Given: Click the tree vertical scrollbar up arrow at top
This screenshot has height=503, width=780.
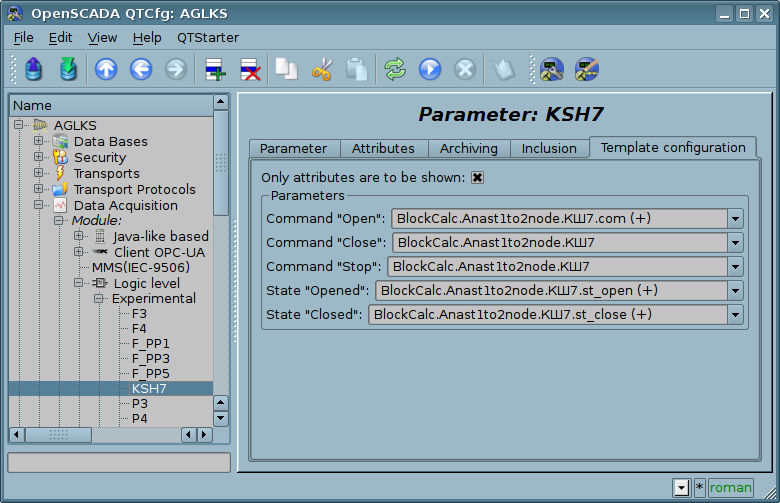Looking at the screenshot, I should coord(220,102).
